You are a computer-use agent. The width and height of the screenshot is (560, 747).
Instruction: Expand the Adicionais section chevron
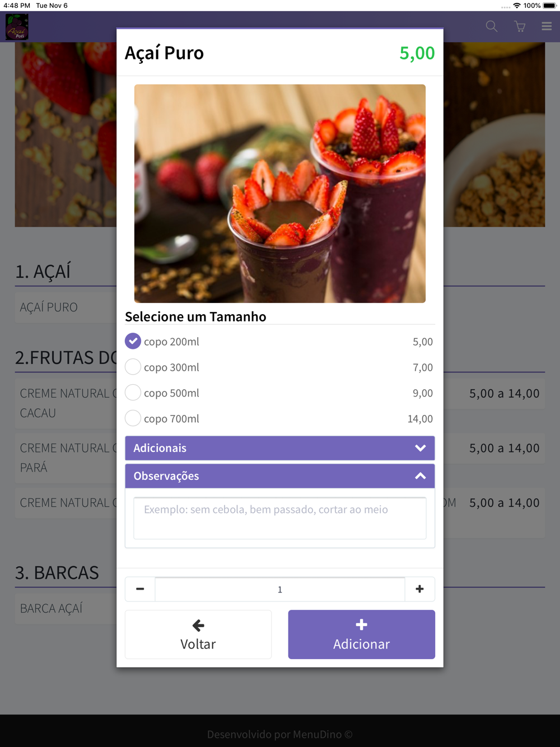[421, 448]
